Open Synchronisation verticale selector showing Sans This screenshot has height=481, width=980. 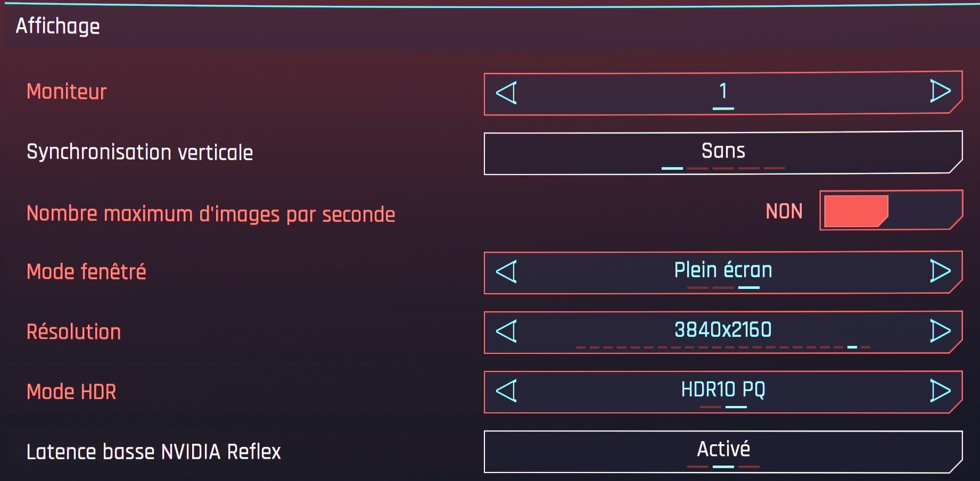[x=723, y=152]
